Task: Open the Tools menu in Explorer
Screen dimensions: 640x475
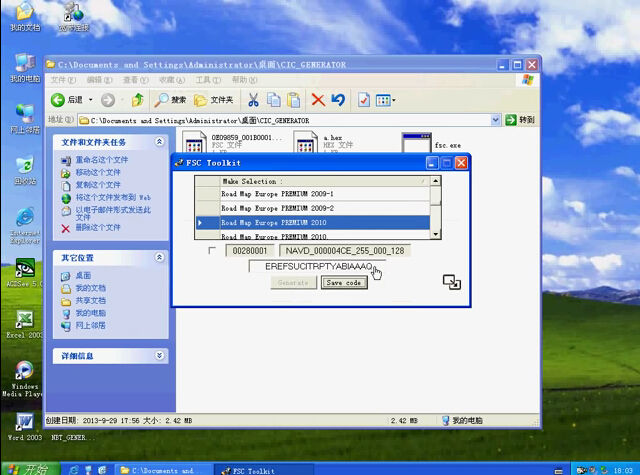Action: (208, 80)
